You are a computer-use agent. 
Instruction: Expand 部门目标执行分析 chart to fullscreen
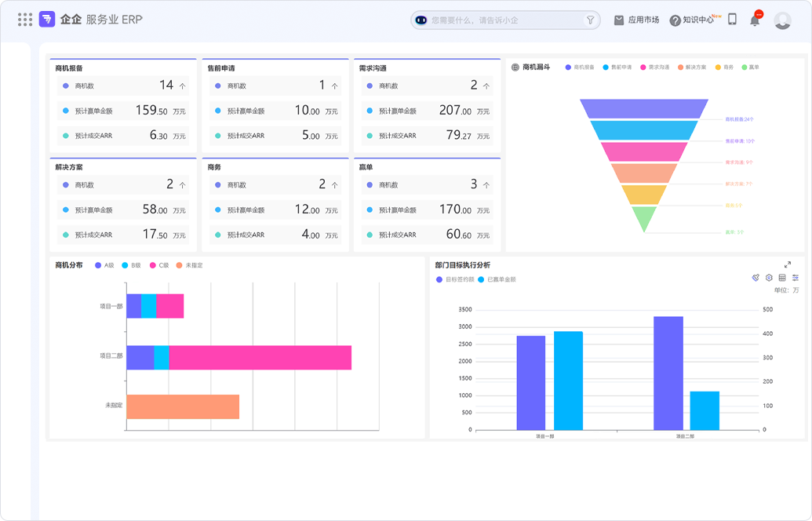coord(788,265)
